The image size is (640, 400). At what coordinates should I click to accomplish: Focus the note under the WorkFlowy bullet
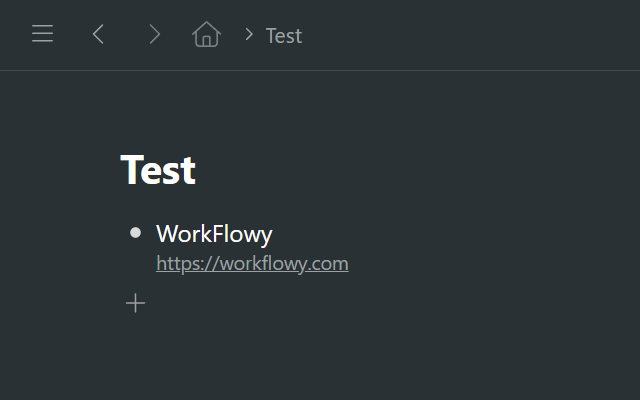252,264
